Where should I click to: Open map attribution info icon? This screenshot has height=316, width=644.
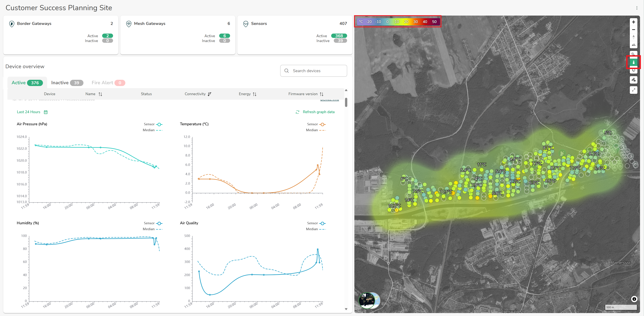pos(634,299)
